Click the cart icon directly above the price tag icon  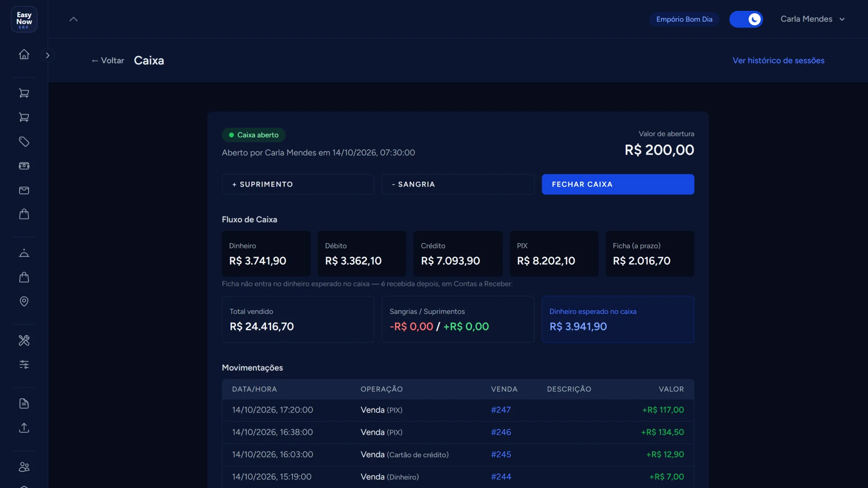[x=24, y=117]
